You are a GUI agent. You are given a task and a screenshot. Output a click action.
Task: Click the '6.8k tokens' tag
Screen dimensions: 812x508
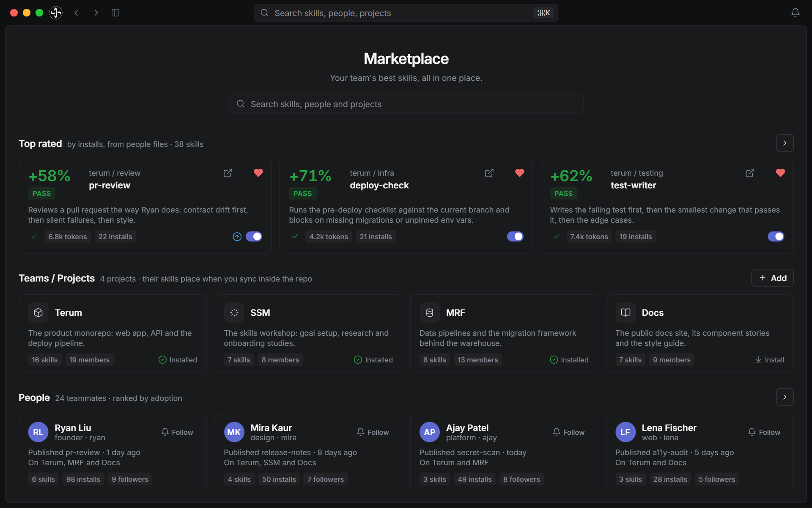(68, 237)
